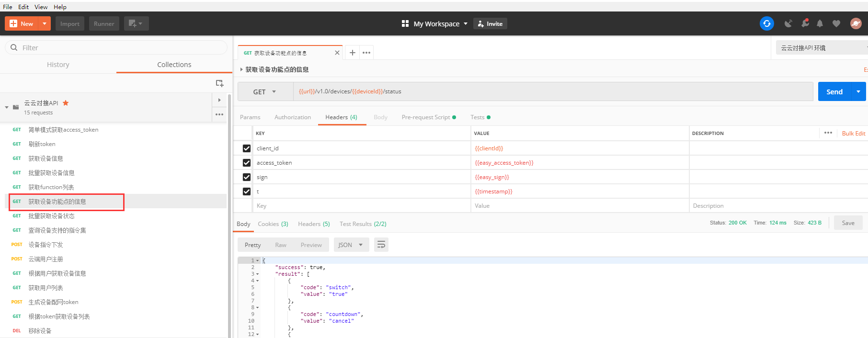
Task: Open notifications bell icon
Action: 820,23
